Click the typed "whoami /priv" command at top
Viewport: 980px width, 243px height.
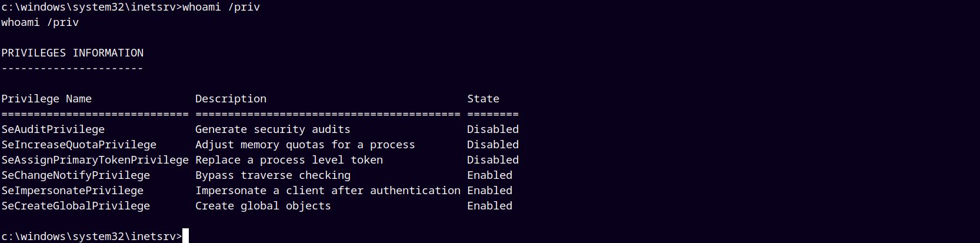click(x=221, y=7)
